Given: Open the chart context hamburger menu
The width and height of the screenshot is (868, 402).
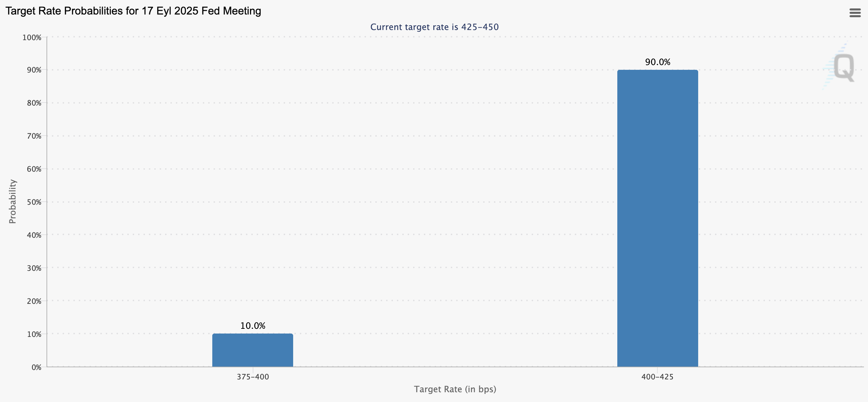Looking at the screenshot, I should pos(855,13).
